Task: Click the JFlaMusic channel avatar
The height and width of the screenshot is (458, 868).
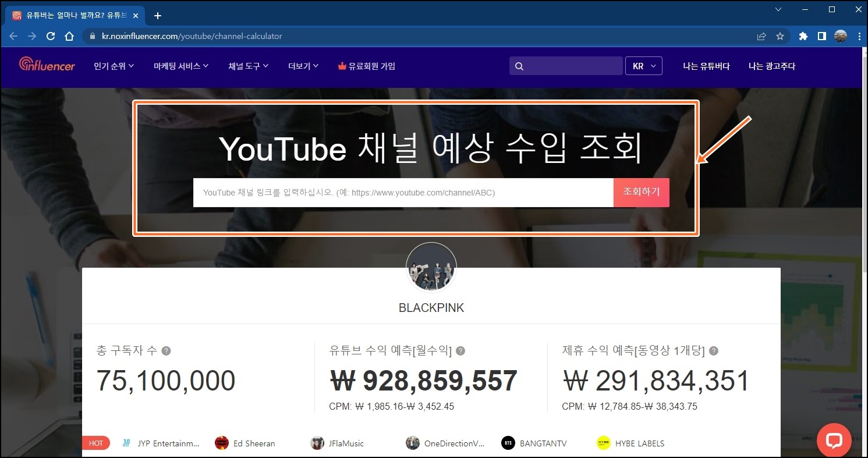Action: coord(317,443)
